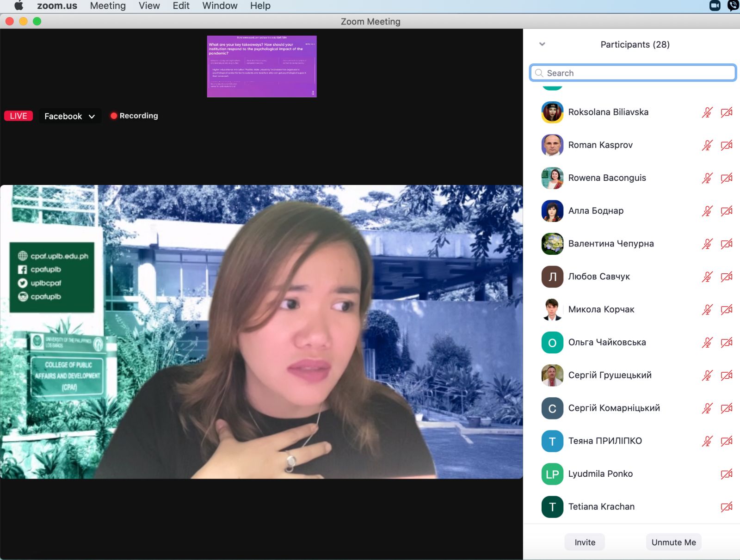Open the Meeting menu
740x560 pixels.
[x=108, y=6]
